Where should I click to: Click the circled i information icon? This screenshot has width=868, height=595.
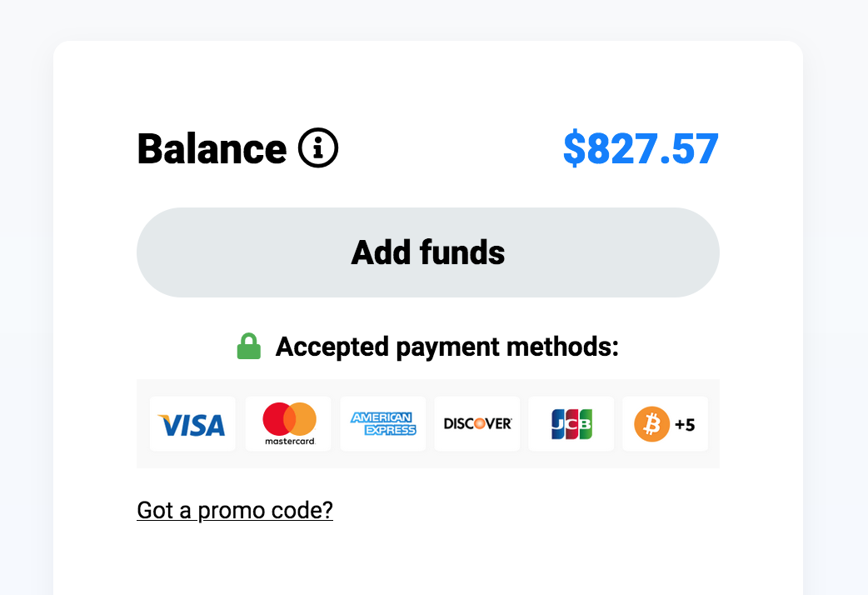coord(318,147)
